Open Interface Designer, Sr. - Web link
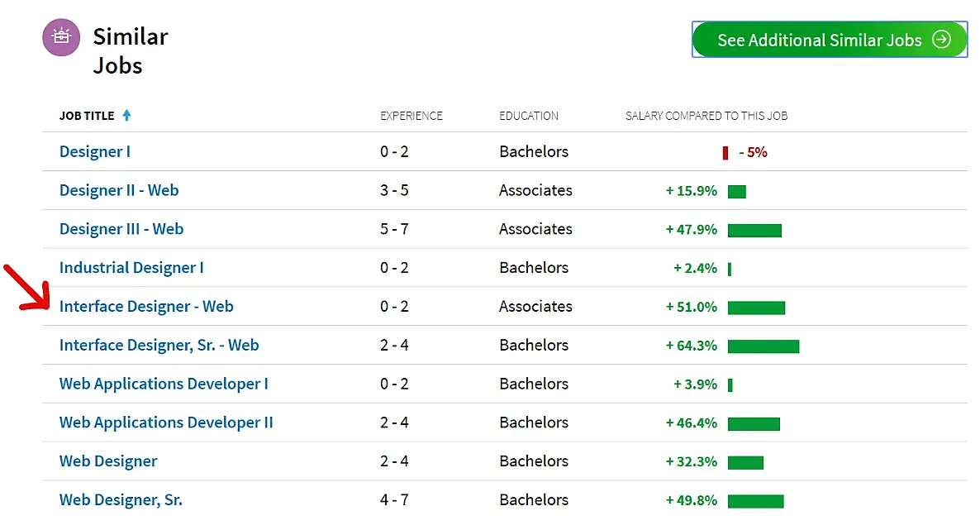 (x=159, y=346)
